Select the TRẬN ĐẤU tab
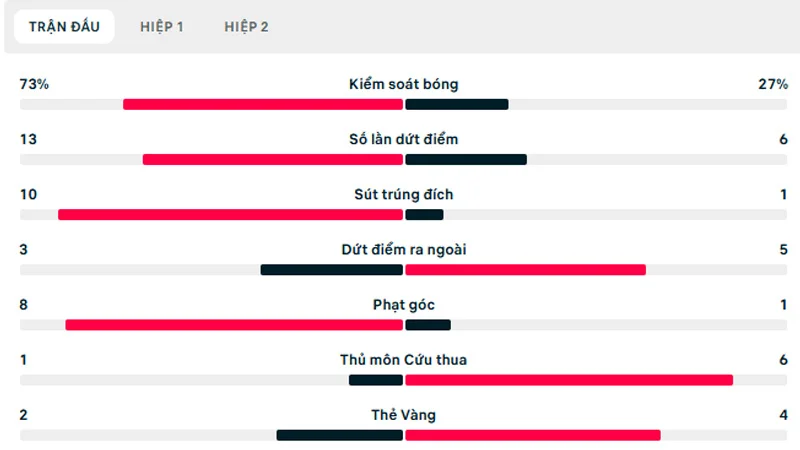The image size is (800, 450). coord(64,27)
